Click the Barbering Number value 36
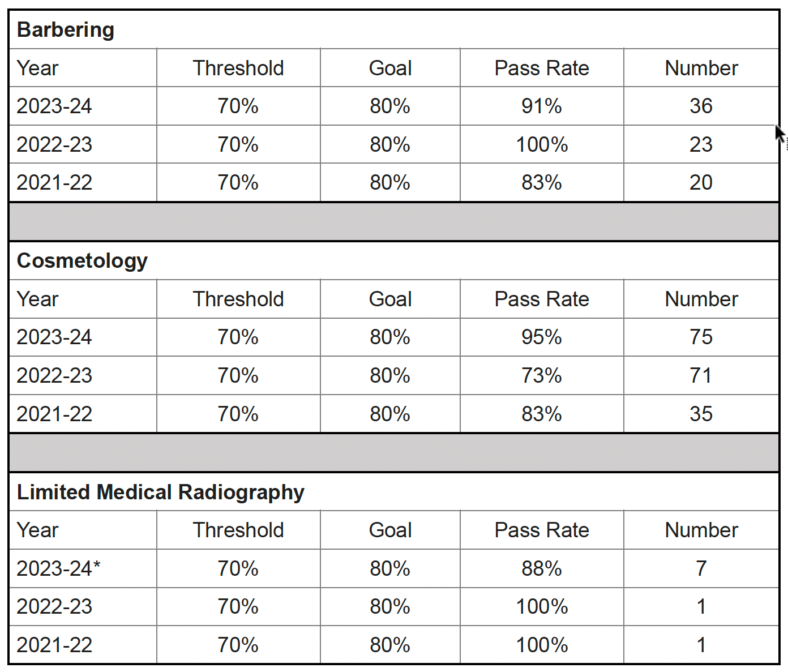Viewport: 788px width, 672px height. click(x=700, y=106)
